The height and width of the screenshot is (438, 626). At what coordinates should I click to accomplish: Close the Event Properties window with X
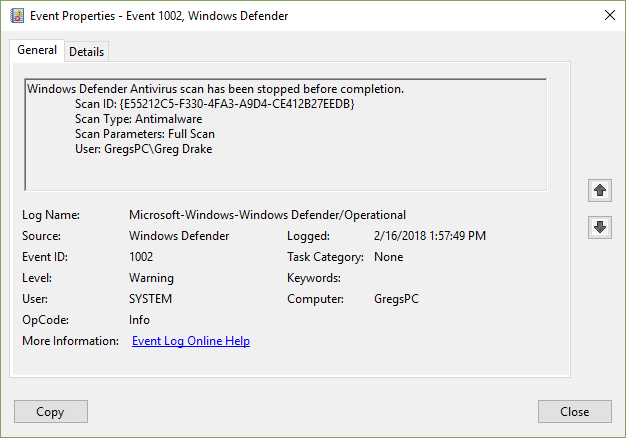click(610, 15)
